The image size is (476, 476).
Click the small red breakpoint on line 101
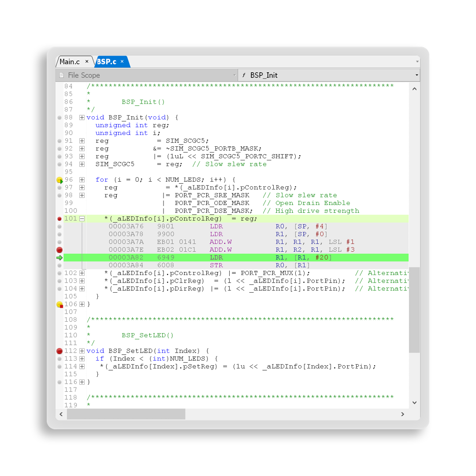59,219
